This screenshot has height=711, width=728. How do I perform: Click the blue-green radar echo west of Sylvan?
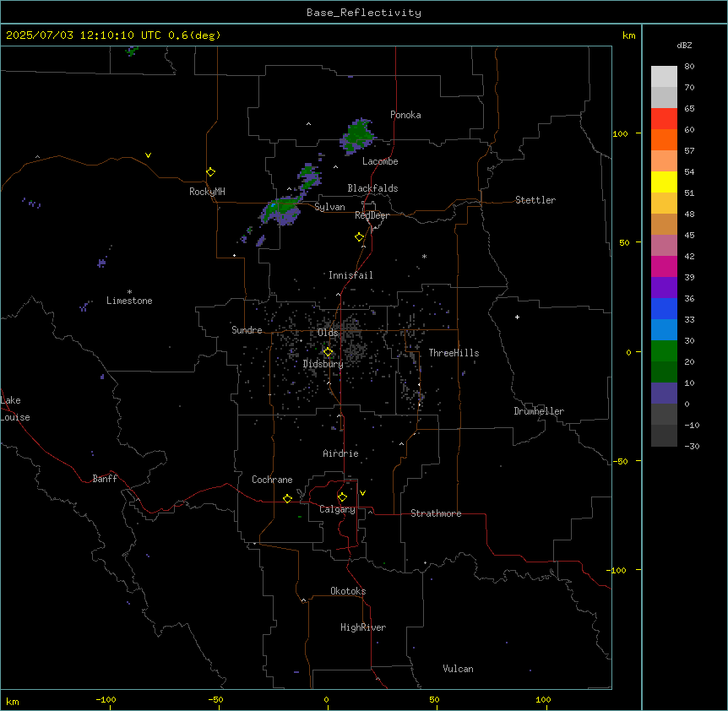pyautogui.click(x=281, y=210)
